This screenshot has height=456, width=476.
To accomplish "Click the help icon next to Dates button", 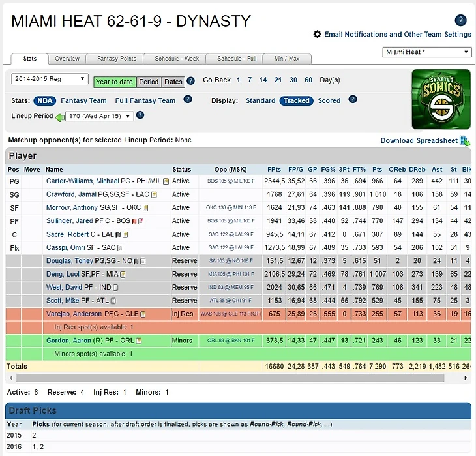I will pyautogui.click(x=191, y=81).
